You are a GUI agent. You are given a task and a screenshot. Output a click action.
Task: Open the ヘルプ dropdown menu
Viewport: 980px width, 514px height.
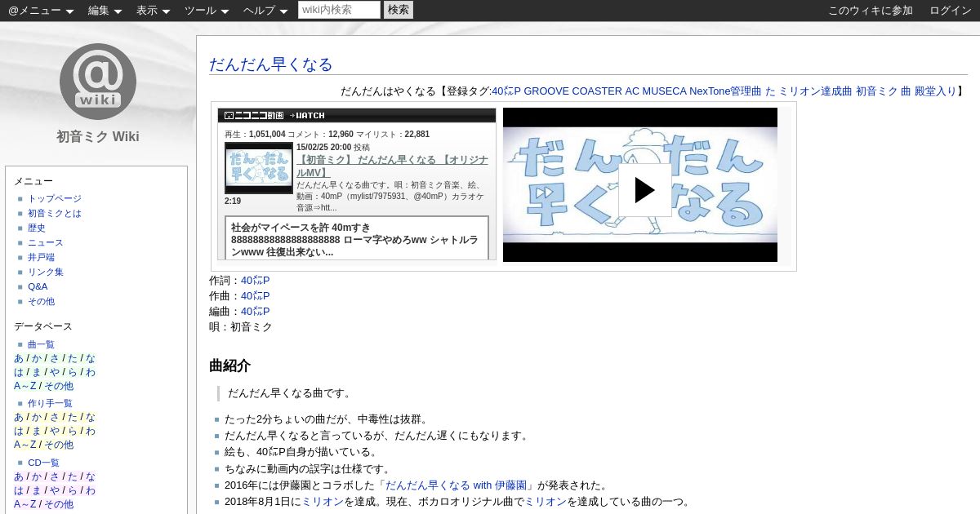pos(265,10)
